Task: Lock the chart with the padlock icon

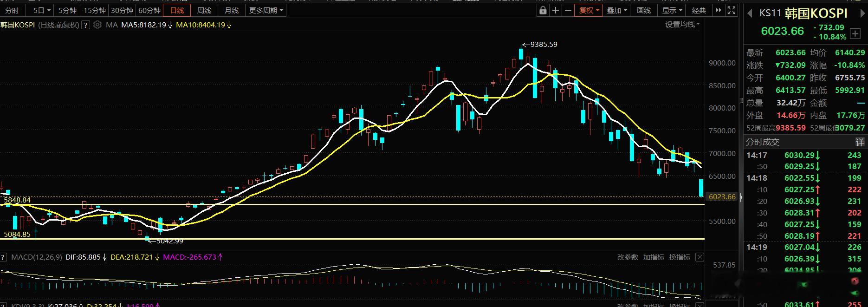Action: pyautogui.click(x=543, y=10)
